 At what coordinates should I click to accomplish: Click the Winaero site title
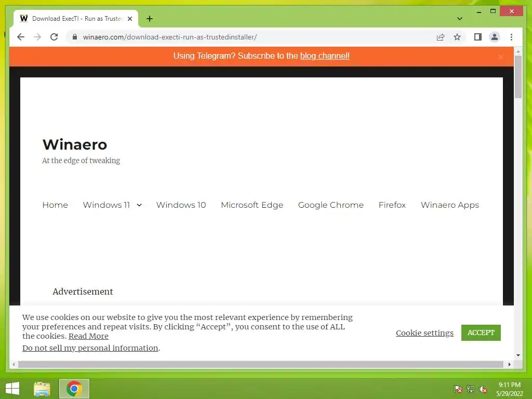point(75,145)
